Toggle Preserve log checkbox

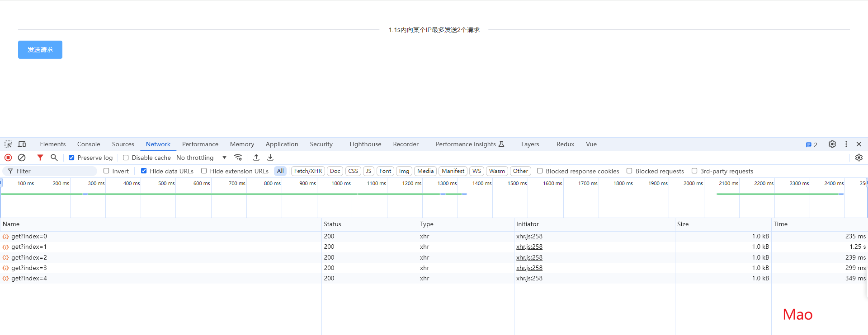[x=71, y=158]
